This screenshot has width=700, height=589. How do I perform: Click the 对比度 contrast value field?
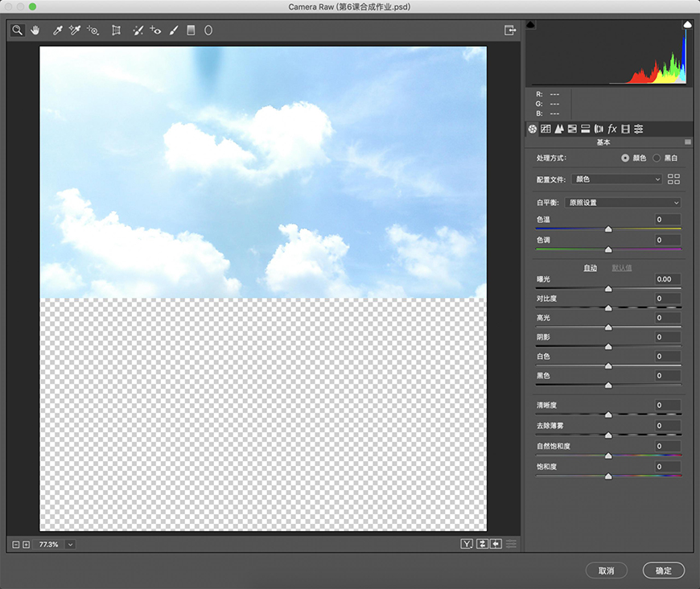pos(668,299)
